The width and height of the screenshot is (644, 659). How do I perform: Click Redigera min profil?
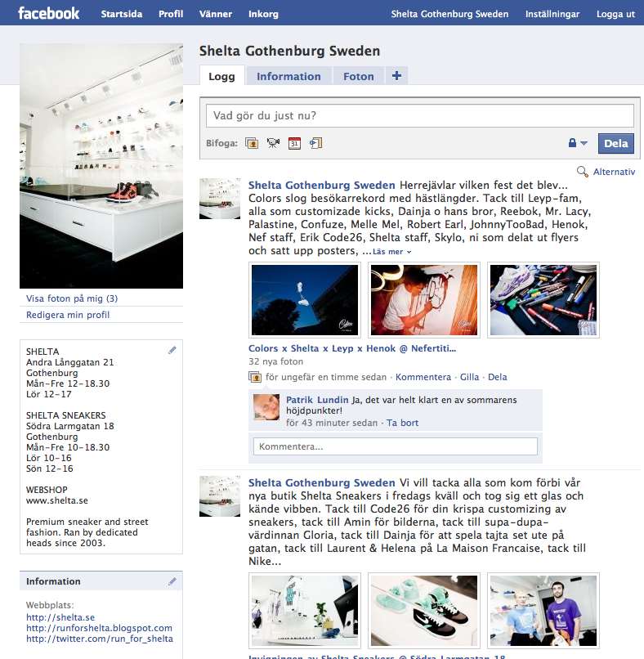pos(68,315)
